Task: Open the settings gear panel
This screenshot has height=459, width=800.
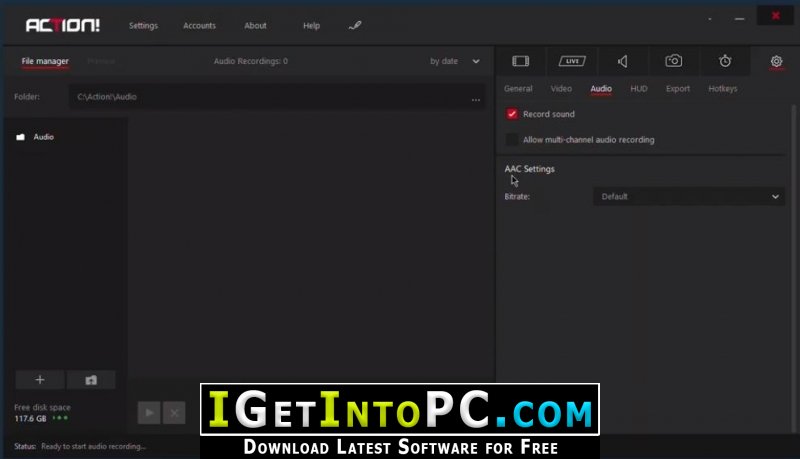Action: 776,61
